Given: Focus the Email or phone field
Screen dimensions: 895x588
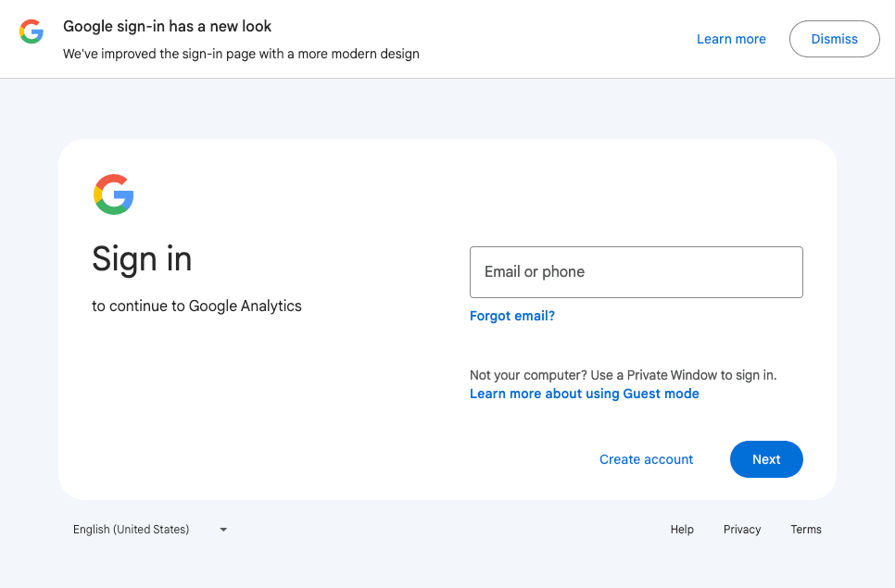Looking at the screenshot, I should click(x=636, y=272).
